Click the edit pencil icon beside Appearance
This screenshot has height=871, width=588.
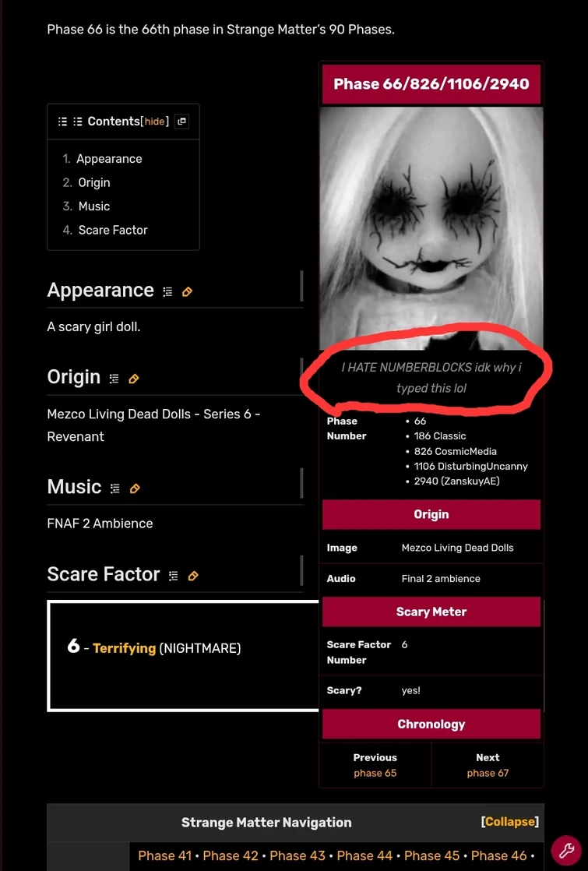[x=187, y=291]
